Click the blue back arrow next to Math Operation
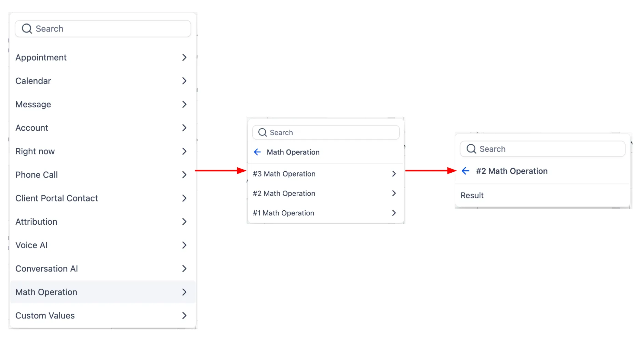The width and height of the screenshot is (644, 342). tap(257, 152)
